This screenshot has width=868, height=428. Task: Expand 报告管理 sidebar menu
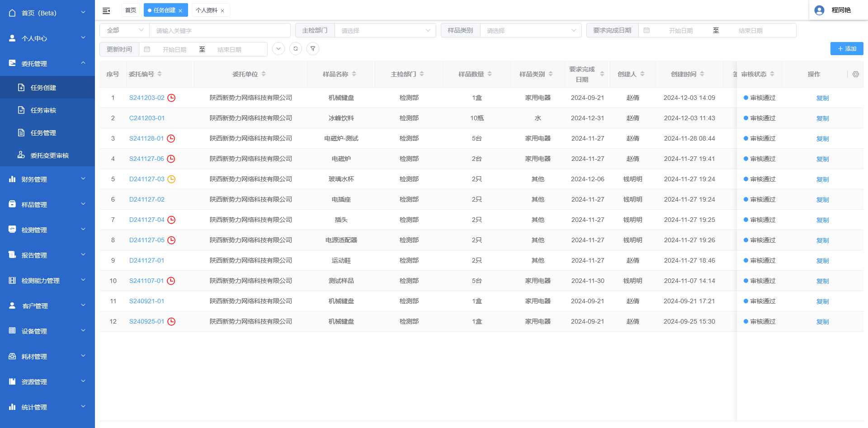pos(47,255)
